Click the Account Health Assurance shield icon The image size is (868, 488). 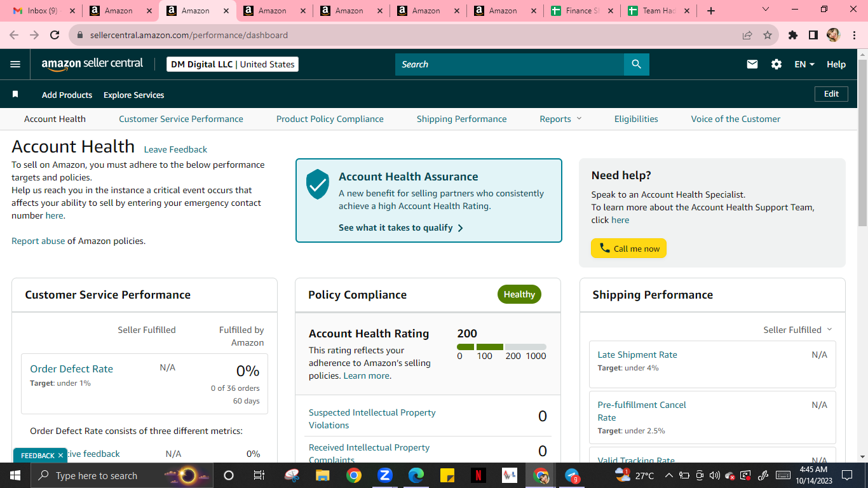tap(318, 184)
